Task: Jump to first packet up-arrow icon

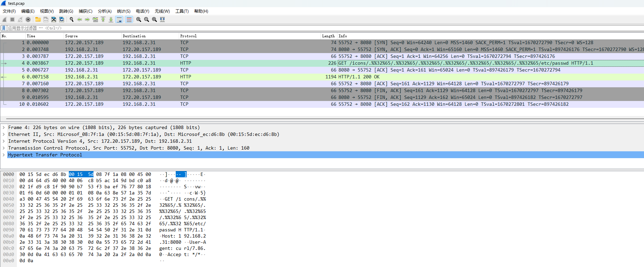Action: coord(103,20)
